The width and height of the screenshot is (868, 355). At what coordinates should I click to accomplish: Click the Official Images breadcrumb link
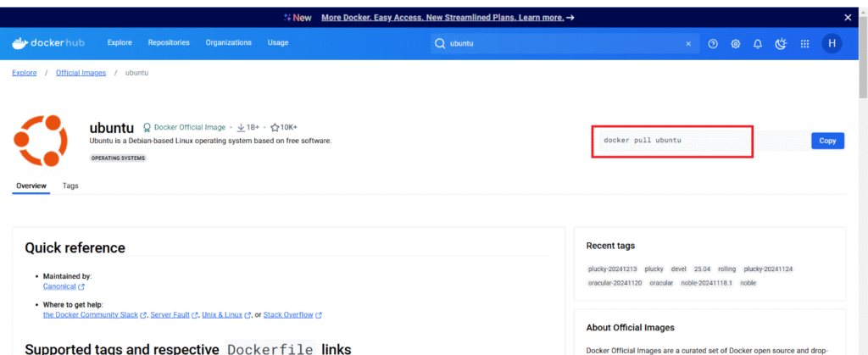tap(81, 73)
